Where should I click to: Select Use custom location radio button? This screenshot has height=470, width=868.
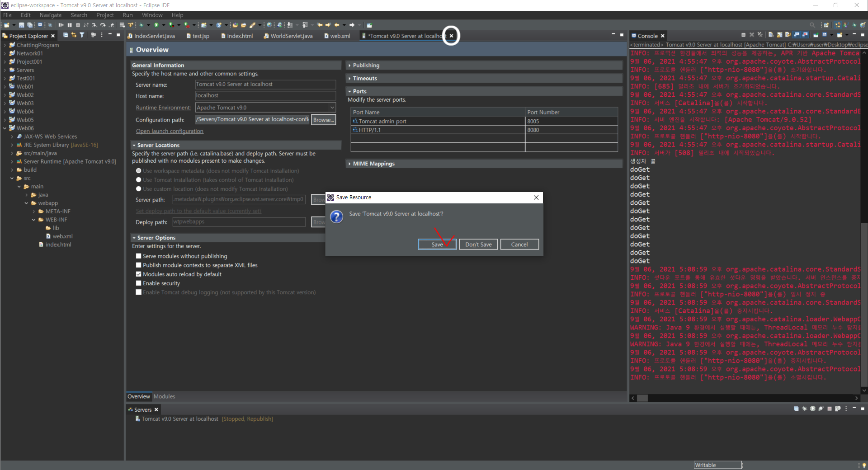tap(139, 189)
